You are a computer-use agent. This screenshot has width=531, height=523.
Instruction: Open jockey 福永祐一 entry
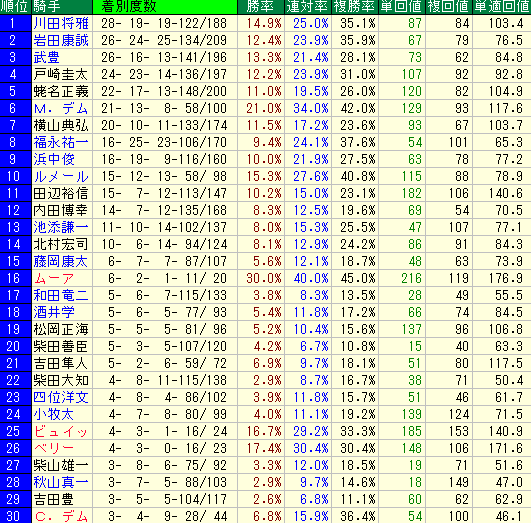click(61, 142)
